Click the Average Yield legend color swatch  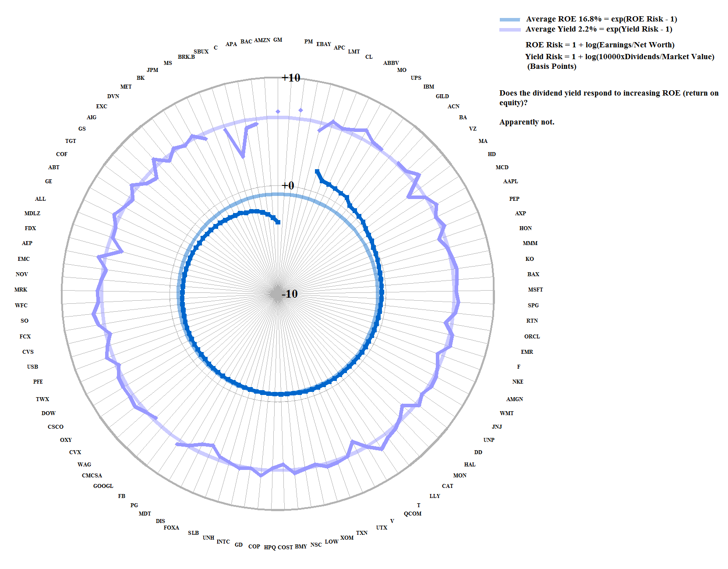[x=509, y=30]
